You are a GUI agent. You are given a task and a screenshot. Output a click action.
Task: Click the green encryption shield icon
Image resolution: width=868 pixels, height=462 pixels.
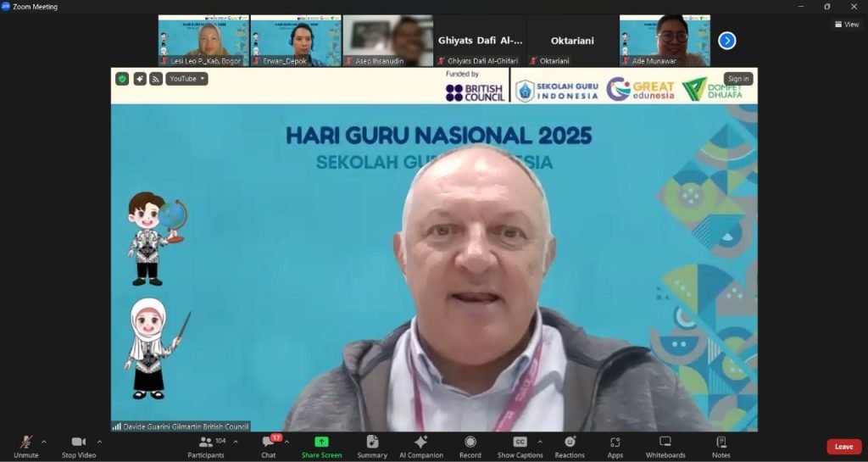coord(122,79)
